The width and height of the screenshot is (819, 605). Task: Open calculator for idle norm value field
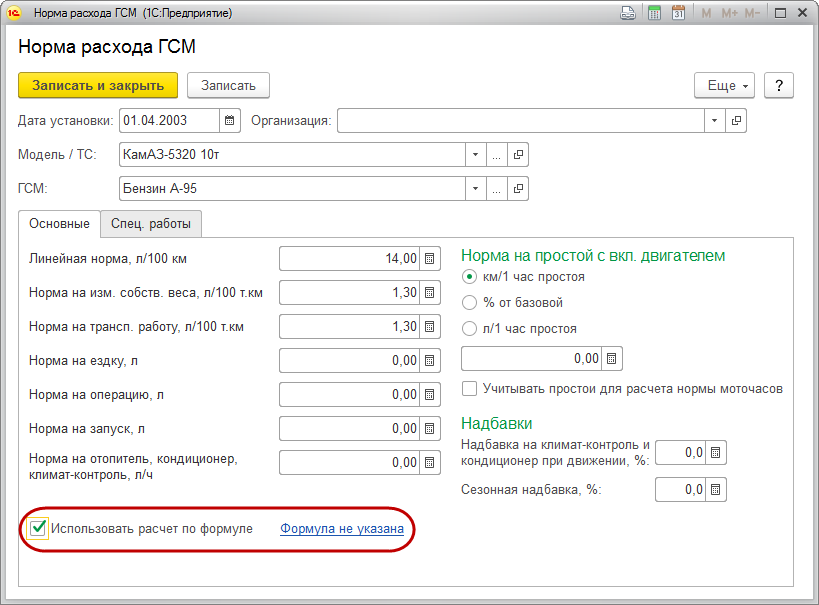tap(611, 358)
